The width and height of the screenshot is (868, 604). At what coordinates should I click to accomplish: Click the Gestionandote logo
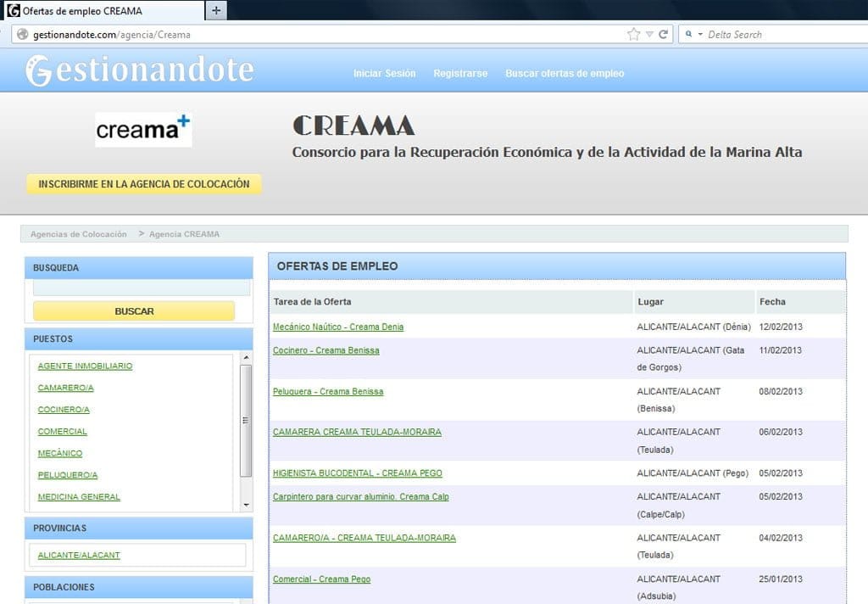click(x=140, y=71)
